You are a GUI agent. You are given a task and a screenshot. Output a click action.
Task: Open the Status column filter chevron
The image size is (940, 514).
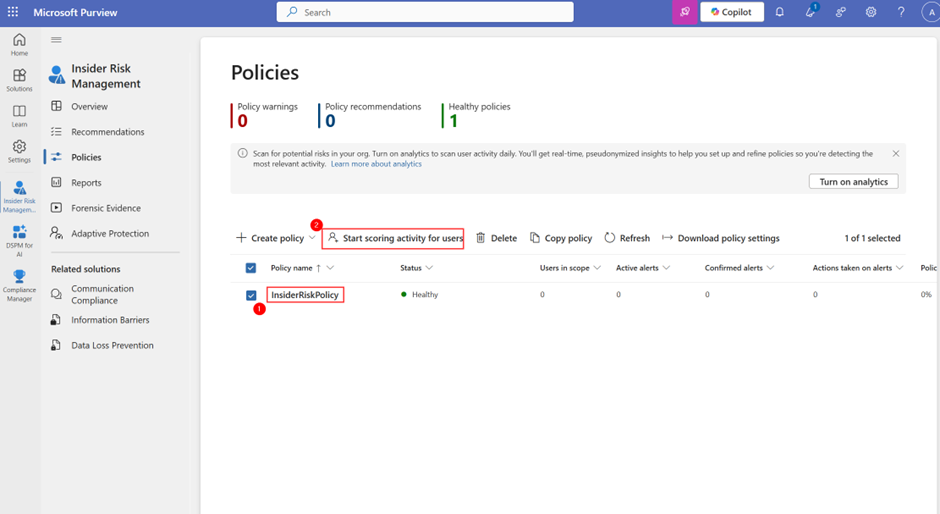429,268
